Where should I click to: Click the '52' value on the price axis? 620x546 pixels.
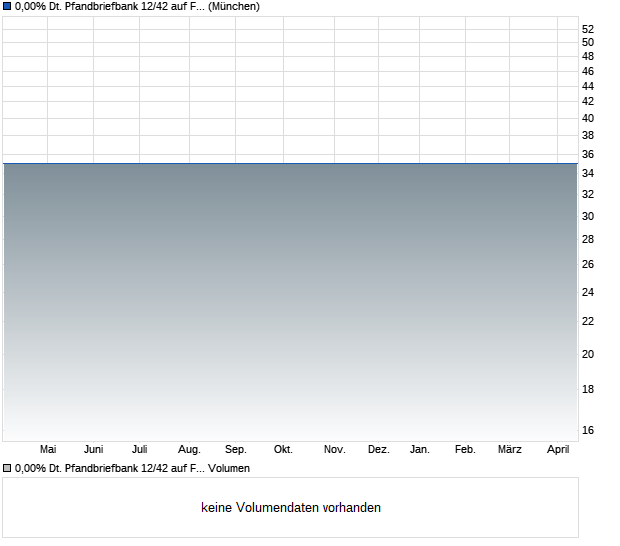[588, 29]
